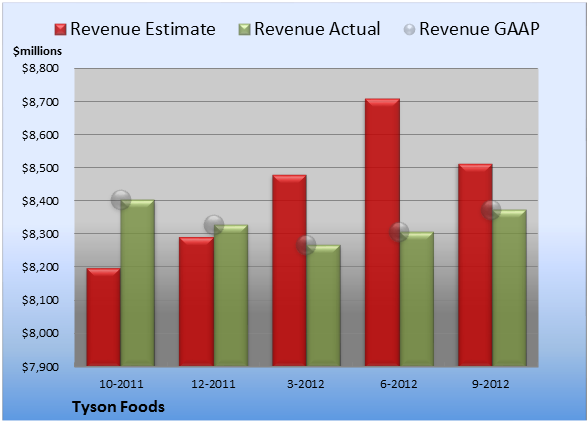Click the 10-2011 quarter label
This screenshot has width=588, height=422.
tap(121, 384)
